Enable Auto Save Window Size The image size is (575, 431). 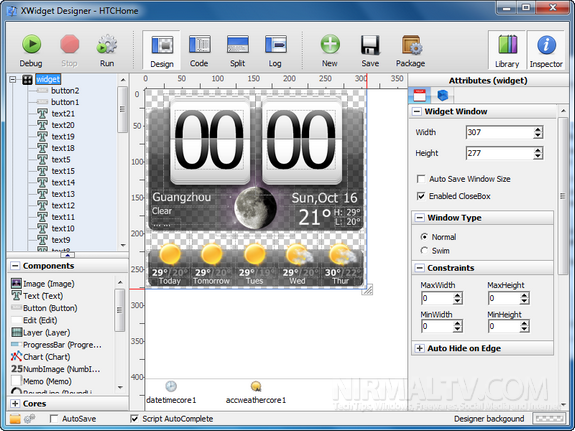tap(421, 179)
